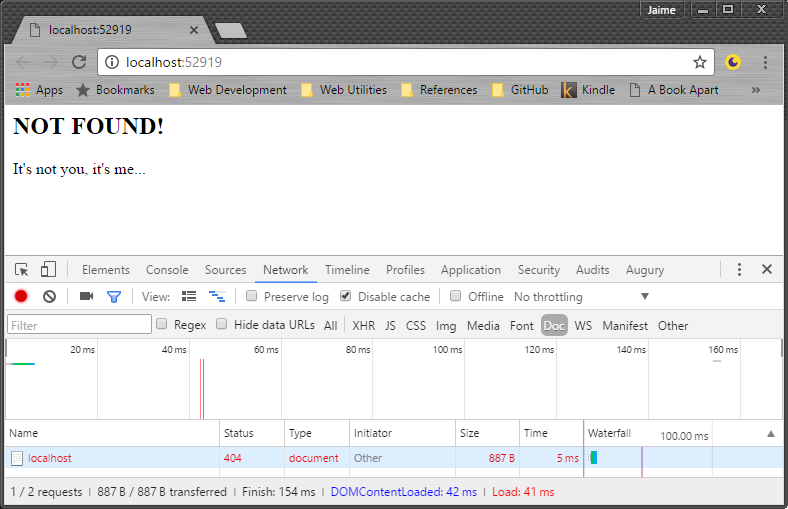
Task: Bookmark this page with star icon
Action: pyautogui.click(x=700, y=62)
